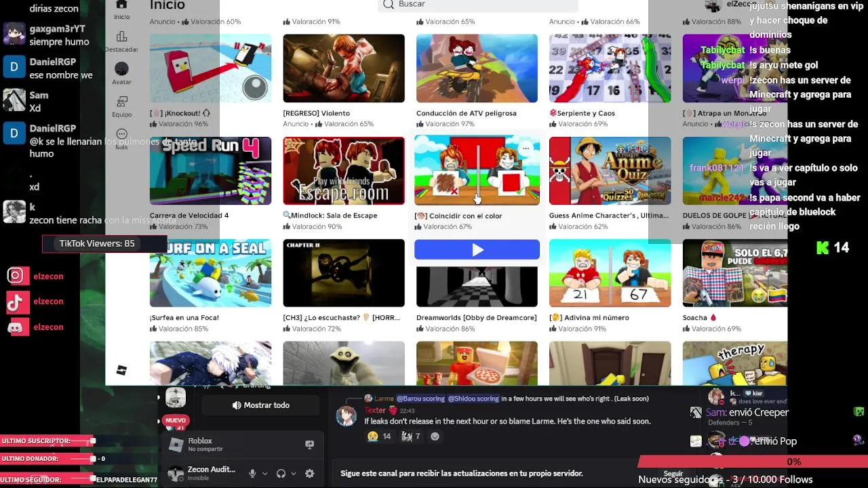Open the Serpiente y Caos game thumbnail
This screenshot has width=868, height=488.
click(610, 68)
